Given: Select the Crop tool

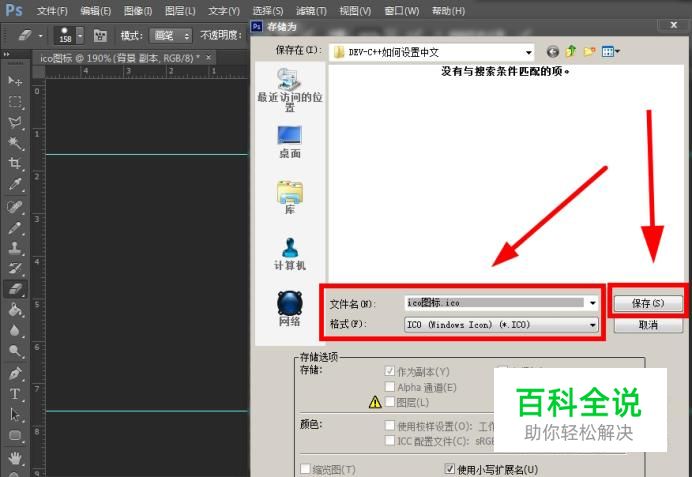Looking at the screenshot, I should (15, 163).
